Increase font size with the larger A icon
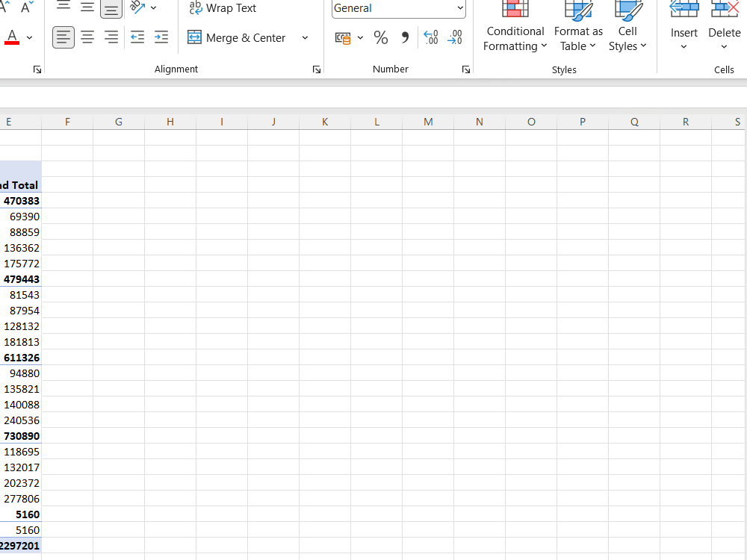The width and height of the screenshot is (747, 560). (x=4, y=6)
